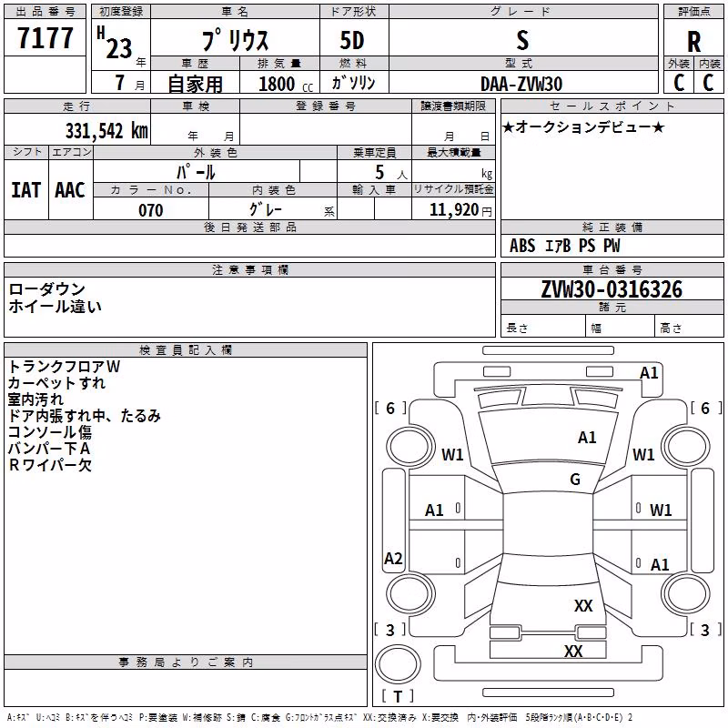Click the overall grade R

tap(693, 42)
